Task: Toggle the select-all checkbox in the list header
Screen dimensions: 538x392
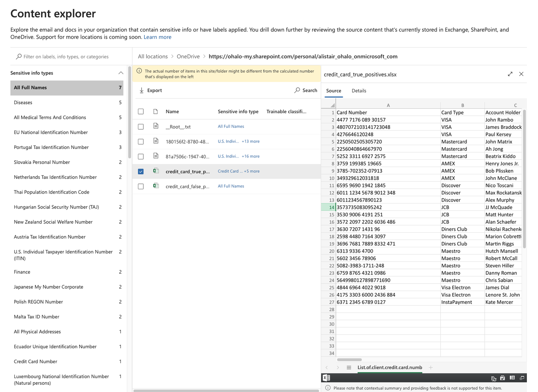Action: tap(141, 111)
